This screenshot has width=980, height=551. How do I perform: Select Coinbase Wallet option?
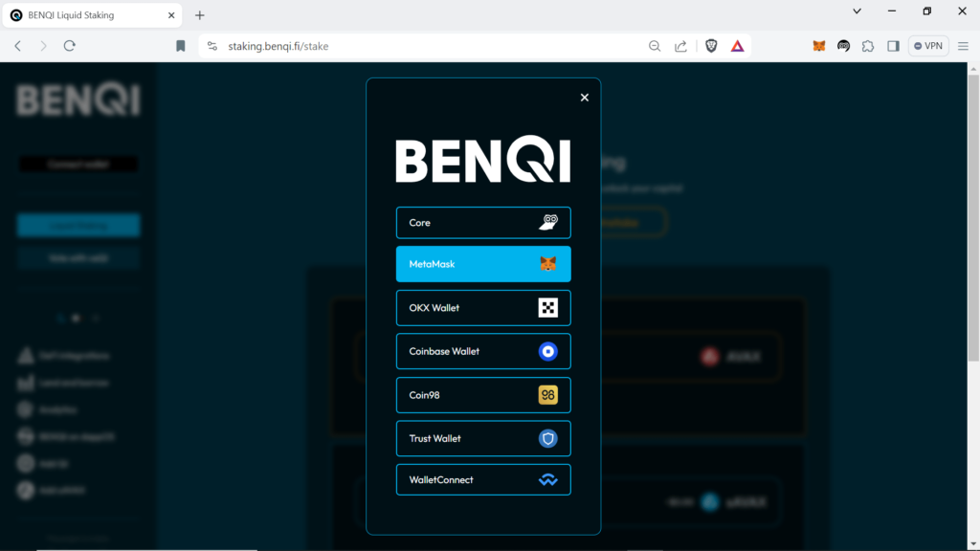[483, 351]
